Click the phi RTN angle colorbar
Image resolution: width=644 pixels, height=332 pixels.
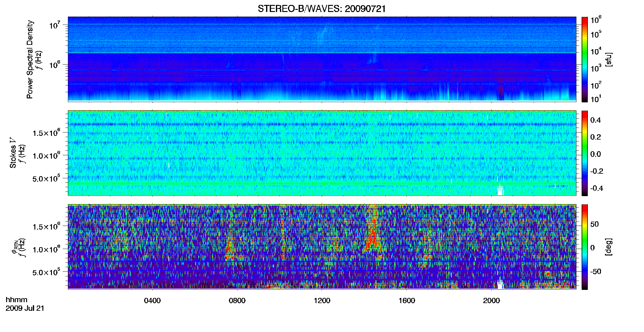click(585, 247)
